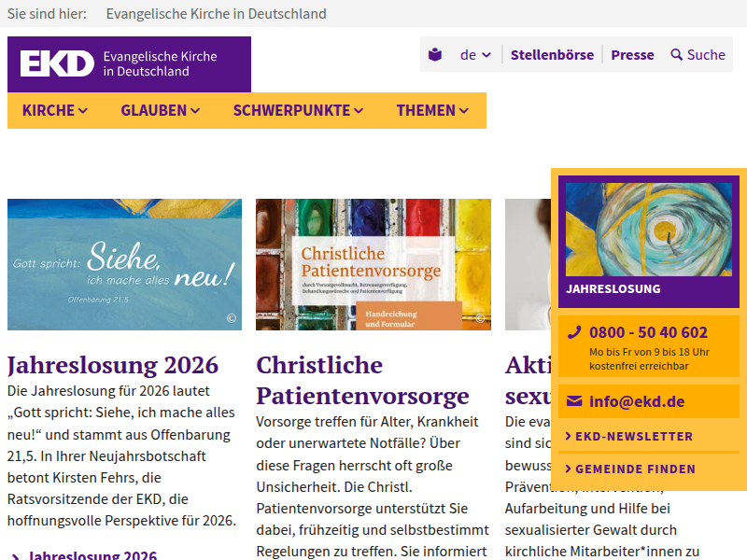Image resolution: width=747 pixels, height=560 pixels.
Task: Click the copyright icon on the Jahreslosung image
Action: pos(232,319)
